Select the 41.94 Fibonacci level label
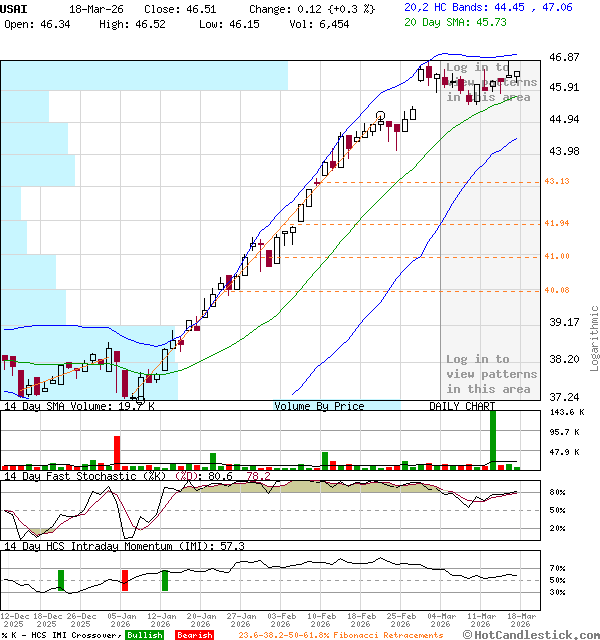 557,223
